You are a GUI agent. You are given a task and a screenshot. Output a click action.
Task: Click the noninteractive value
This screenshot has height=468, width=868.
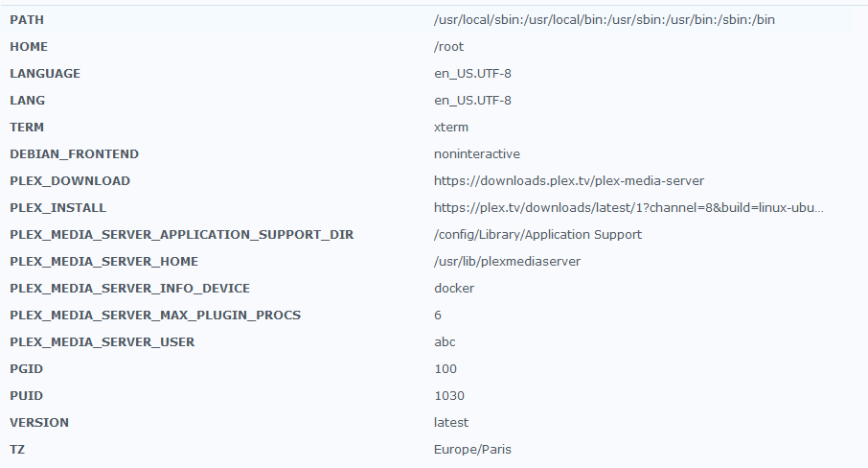477,154
